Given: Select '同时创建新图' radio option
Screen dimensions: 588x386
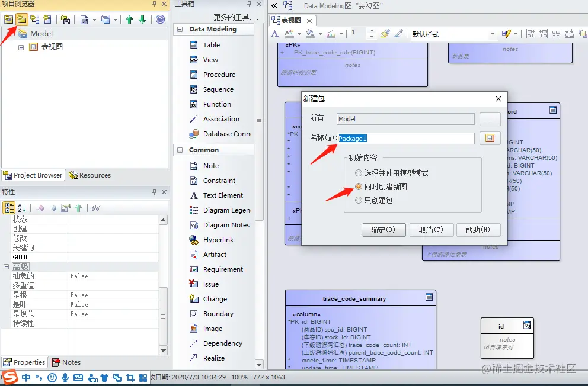Looking at the screenshot, I should [x=359, y=186].
